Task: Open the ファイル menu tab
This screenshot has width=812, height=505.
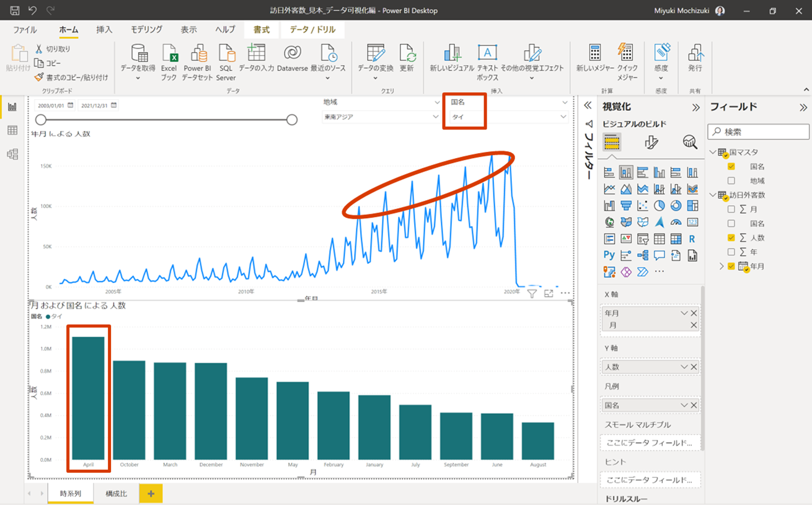Action: (25, 29)
